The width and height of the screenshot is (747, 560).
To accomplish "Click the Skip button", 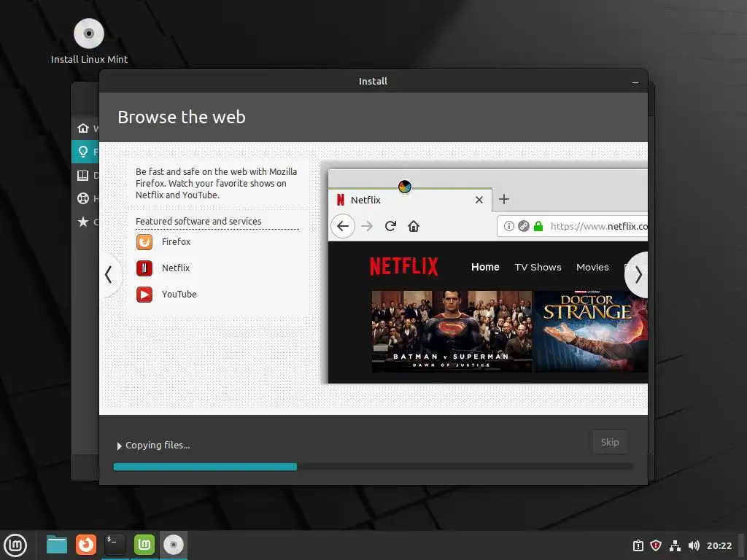I will click(x=610, y=443).
